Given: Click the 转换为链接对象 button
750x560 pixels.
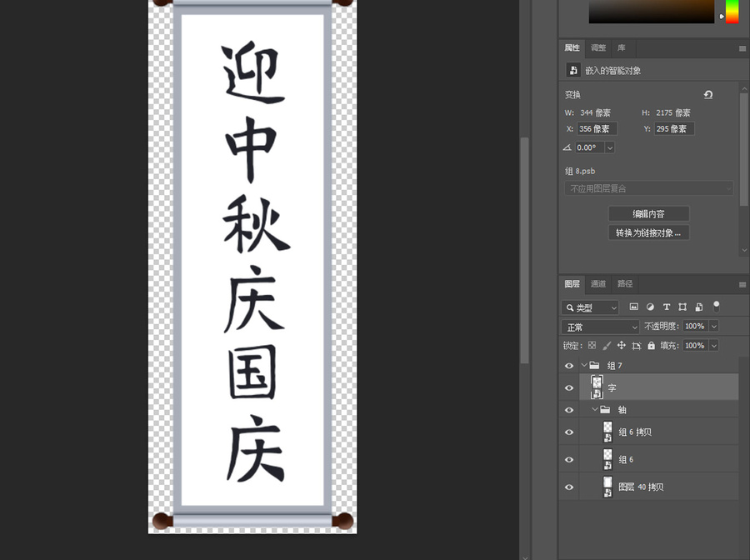Looking at the screenshot, I should click(648, 232).
